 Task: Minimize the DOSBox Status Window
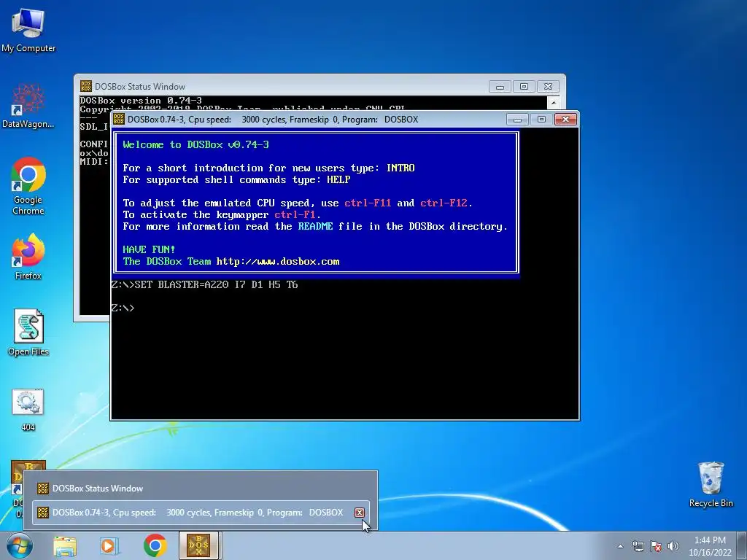tap(500, 87)
